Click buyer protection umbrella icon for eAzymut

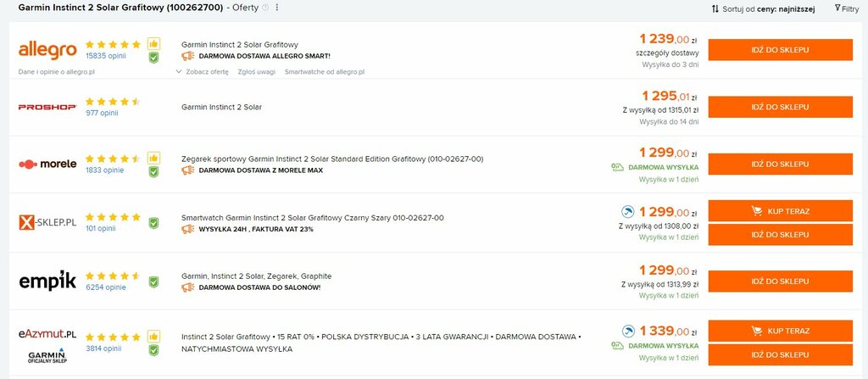627,332
